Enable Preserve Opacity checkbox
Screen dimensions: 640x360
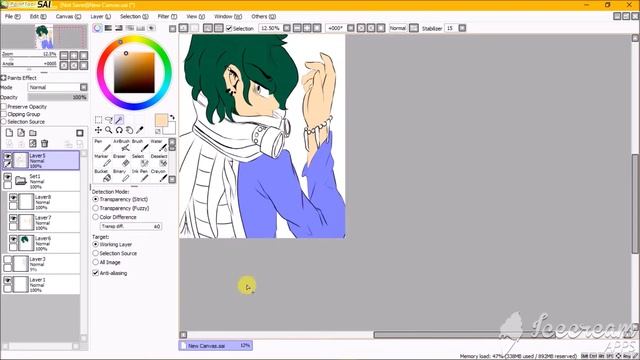4,107
